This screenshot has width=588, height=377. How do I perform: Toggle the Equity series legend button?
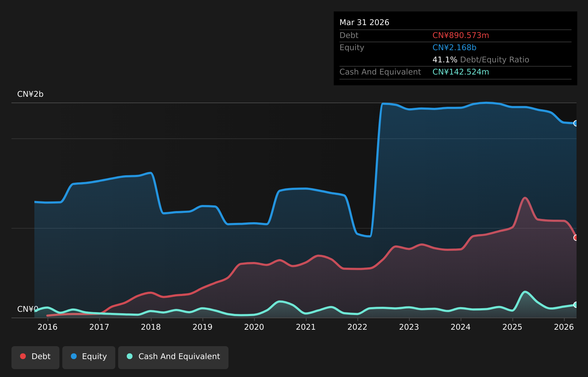(89, 357)
